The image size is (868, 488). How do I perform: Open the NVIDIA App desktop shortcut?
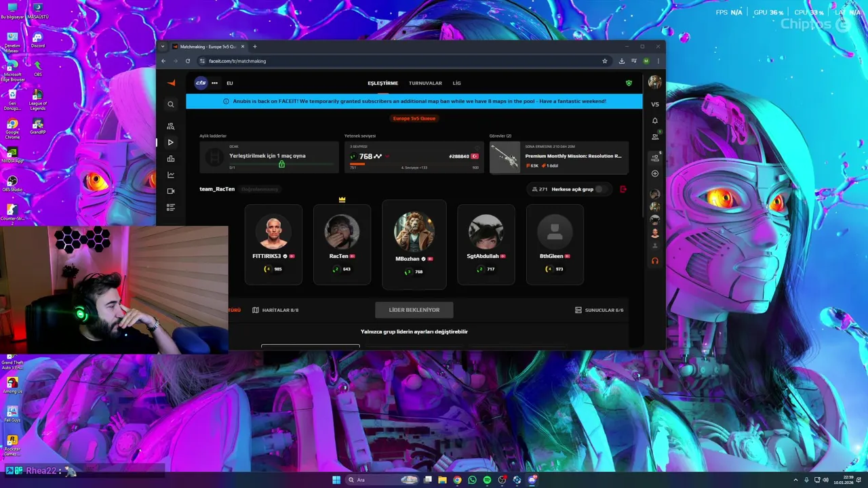[12, 155]
